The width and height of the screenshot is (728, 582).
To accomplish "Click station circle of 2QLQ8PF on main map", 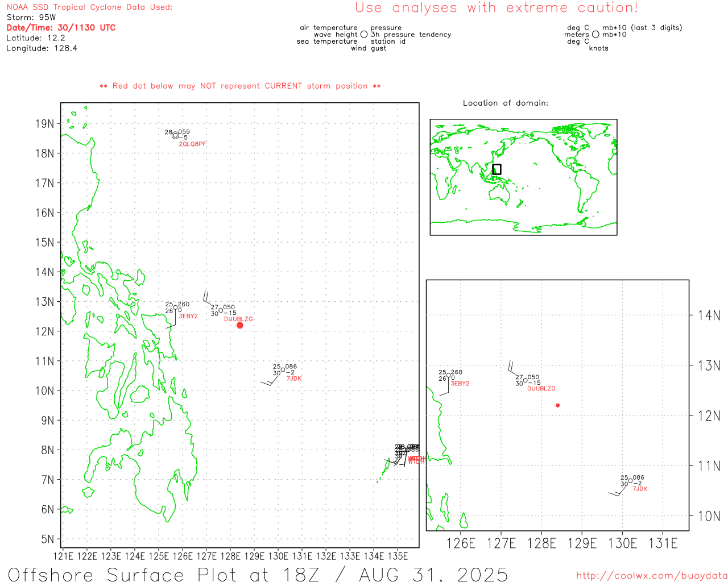I will click(x=175, y=135).
